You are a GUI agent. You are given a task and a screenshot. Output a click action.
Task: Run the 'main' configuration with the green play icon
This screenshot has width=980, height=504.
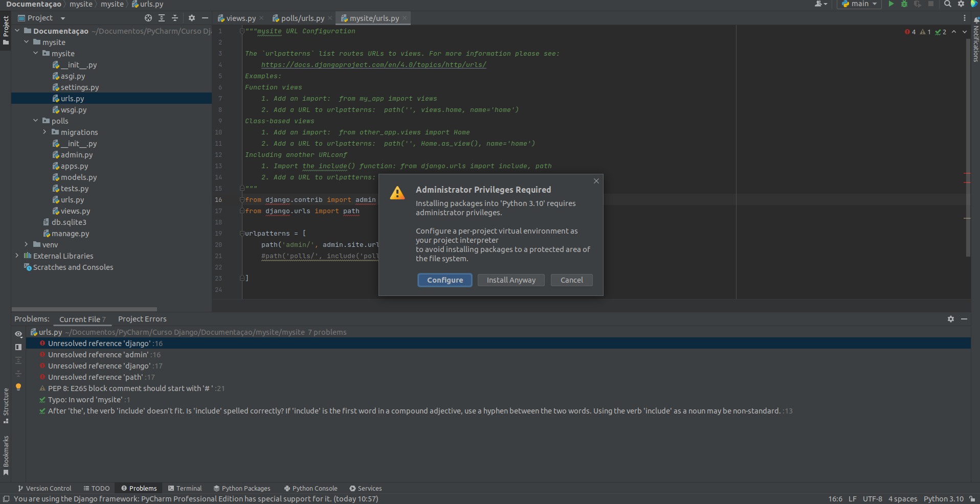coord(891,4)
